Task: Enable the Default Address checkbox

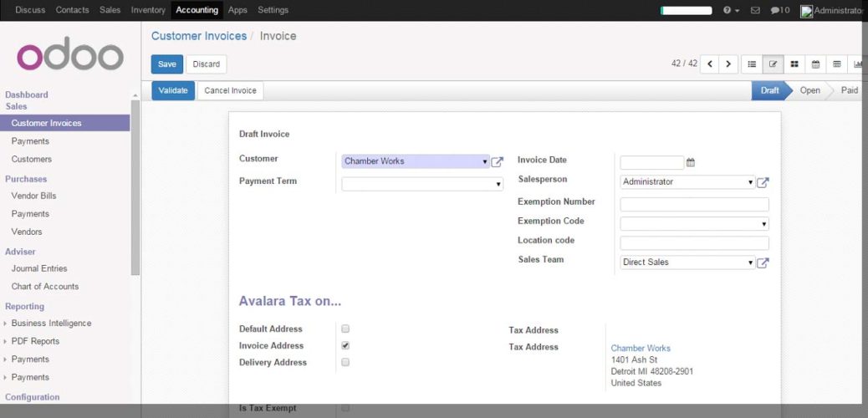Action: [345, 329]
